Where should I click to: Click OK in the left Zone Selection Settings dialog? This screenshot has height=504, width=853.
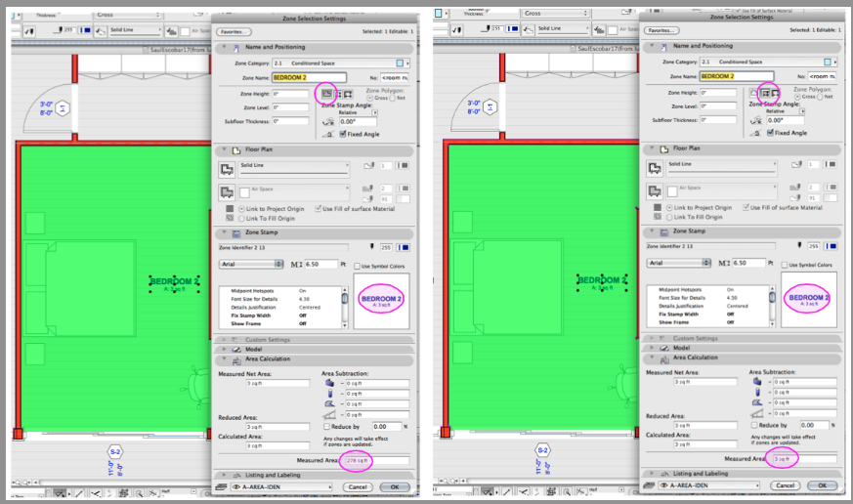[395, 487]
